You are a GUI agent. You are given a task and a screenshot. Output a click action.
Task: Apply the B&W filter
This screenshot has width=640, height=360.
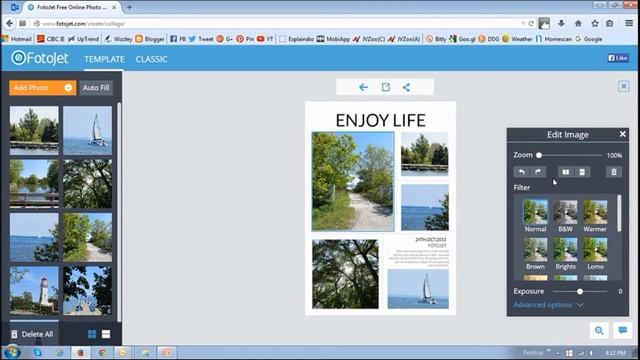[x=565, y=216]
